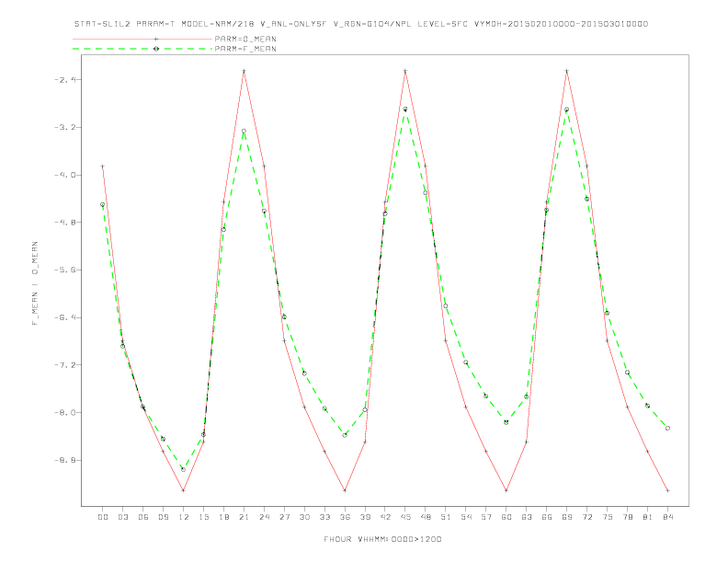
Task: Click the y-axis tick label -5.6
Action: (65, 270)
